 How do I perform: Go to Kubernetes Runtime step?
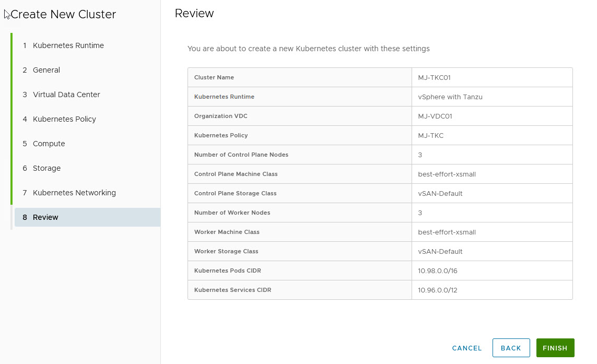point(68,45)
